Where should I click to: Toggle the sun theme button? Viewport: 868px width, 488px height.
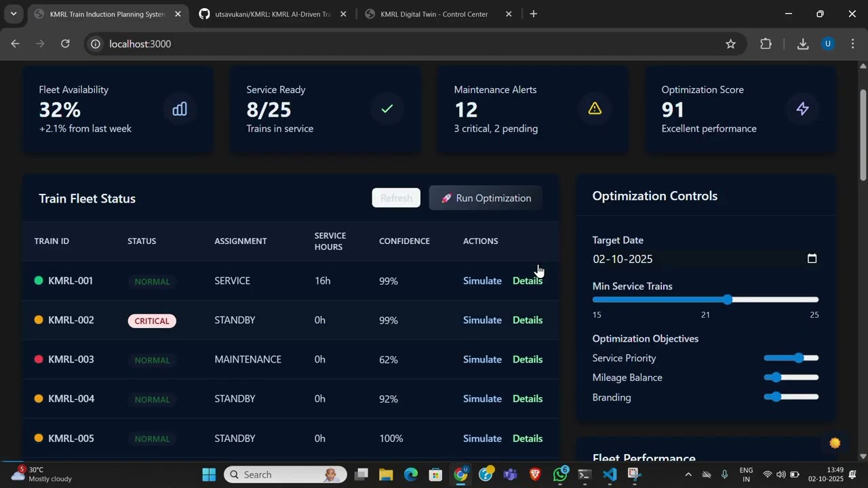click(835, 443)
